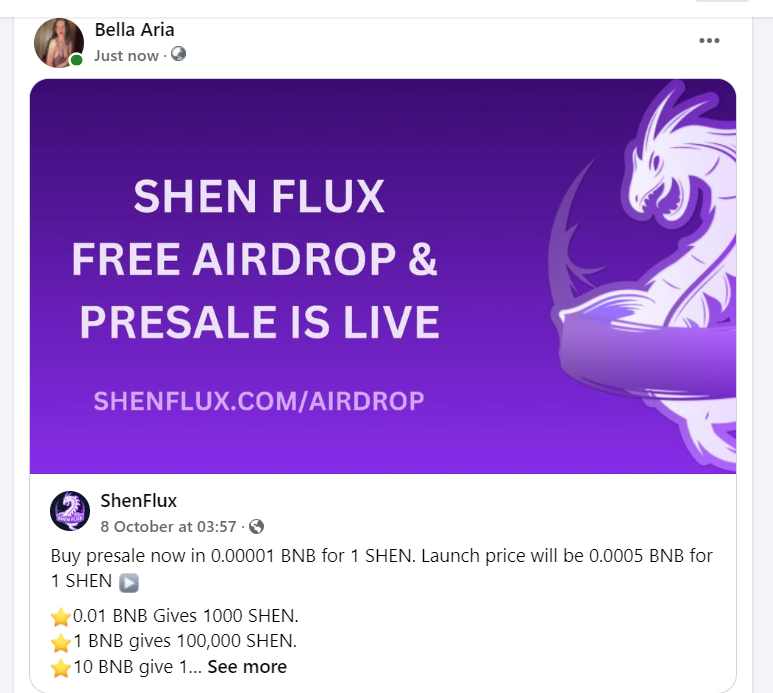Viewport: 773px width, 693px height.
Task: Open the three-dots post options menu
Action: click(x=709, y=40)
